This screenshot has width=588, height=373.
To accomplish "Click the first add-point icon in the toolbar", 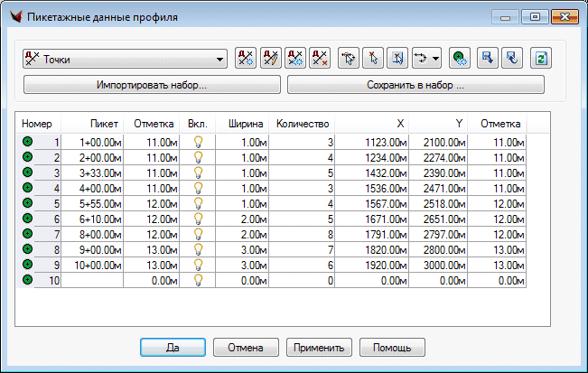I will point(246,60).
